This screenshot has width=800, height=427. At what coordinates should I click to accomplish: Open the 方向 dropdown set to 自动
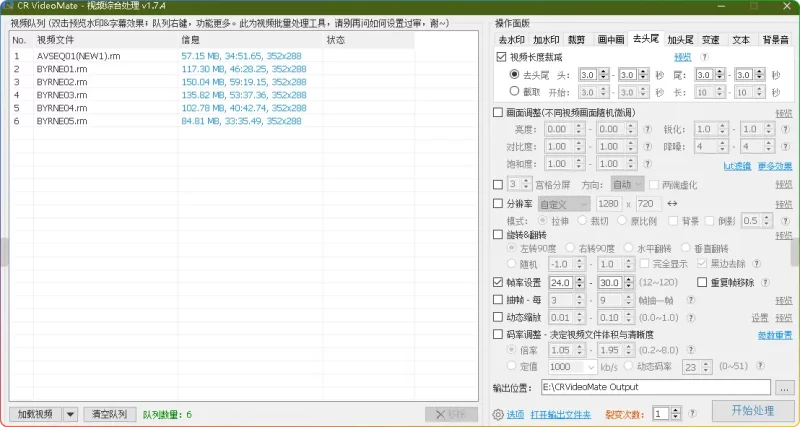(x=626, y=185)
